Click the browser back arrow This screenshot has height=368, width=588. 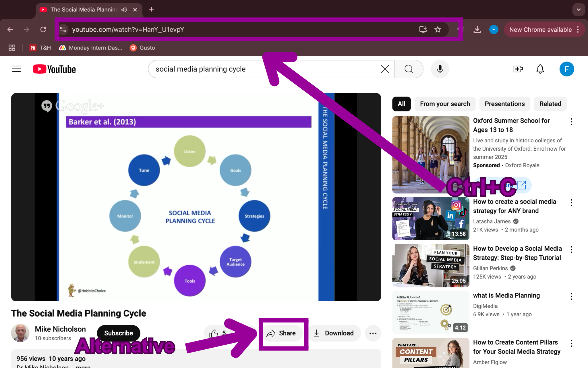10,29
